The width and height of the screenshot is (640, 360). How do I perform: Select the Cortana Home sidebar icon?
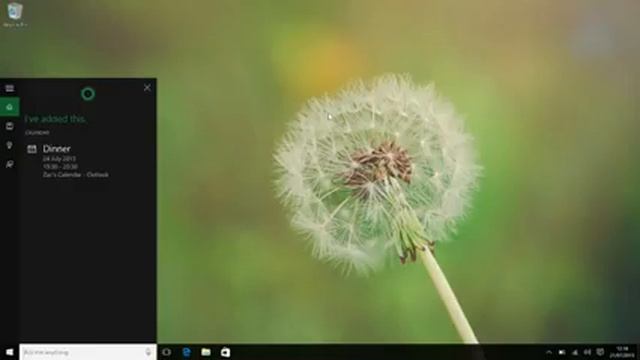click(9, 107)
